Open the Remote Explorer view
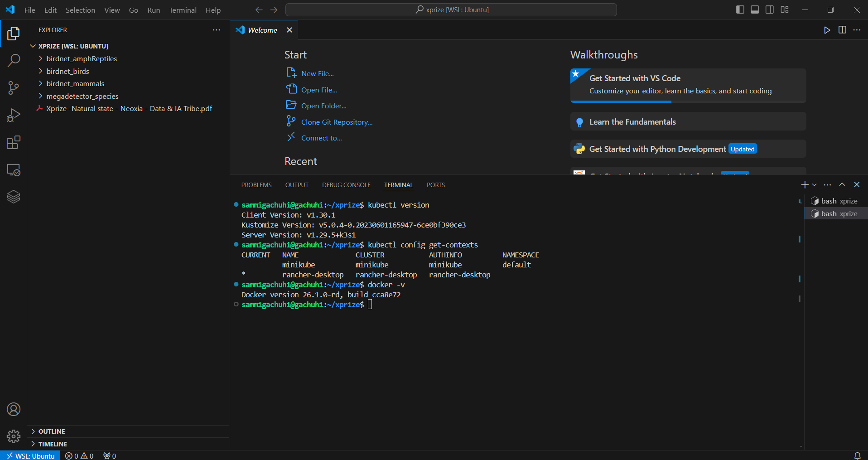The height and width of the screenshot is (460, 868). tap(14, 170)
